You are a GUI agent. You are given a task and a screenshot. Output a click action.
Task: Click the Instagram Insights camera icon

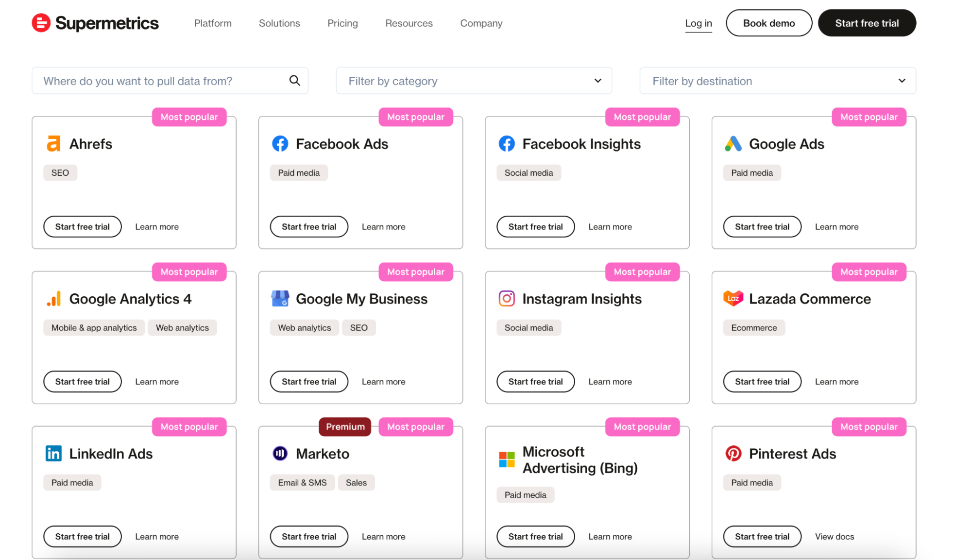click(507, 298)
